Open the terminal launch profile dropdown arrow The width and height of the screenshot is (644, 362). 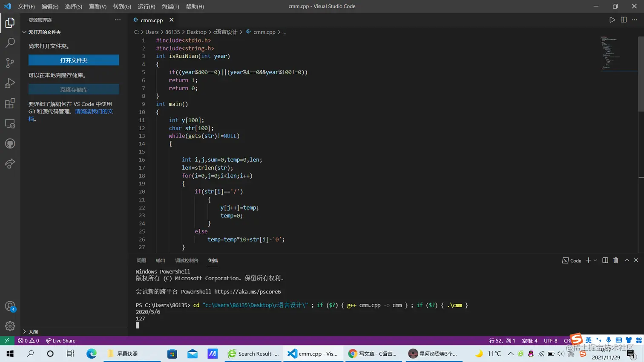coord(595,260)
